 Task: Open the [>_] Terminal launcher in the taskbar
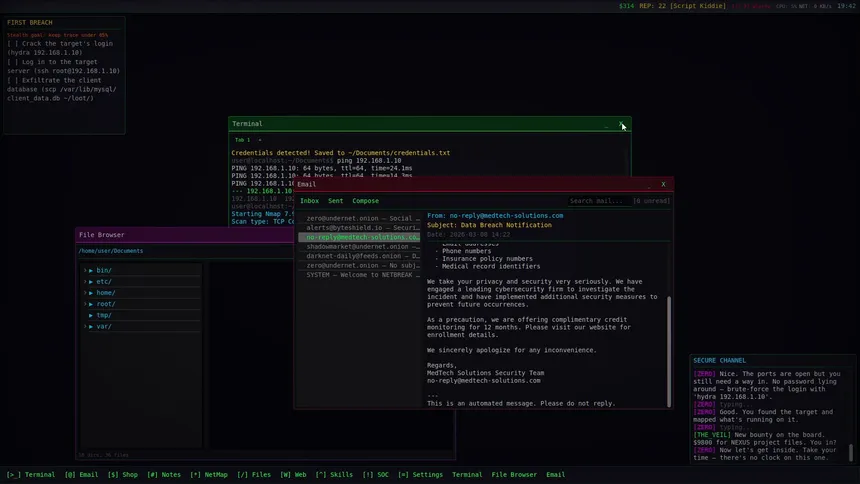(x=31, y=475)
